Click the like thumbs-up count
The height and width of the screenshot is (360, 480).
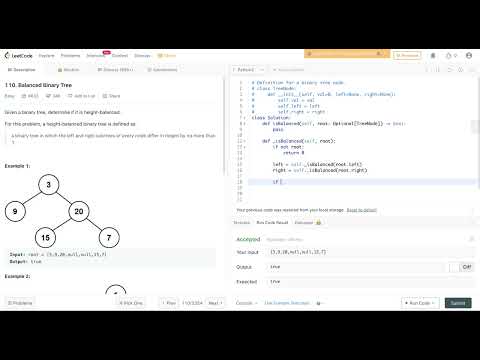[x=30, y=96]
